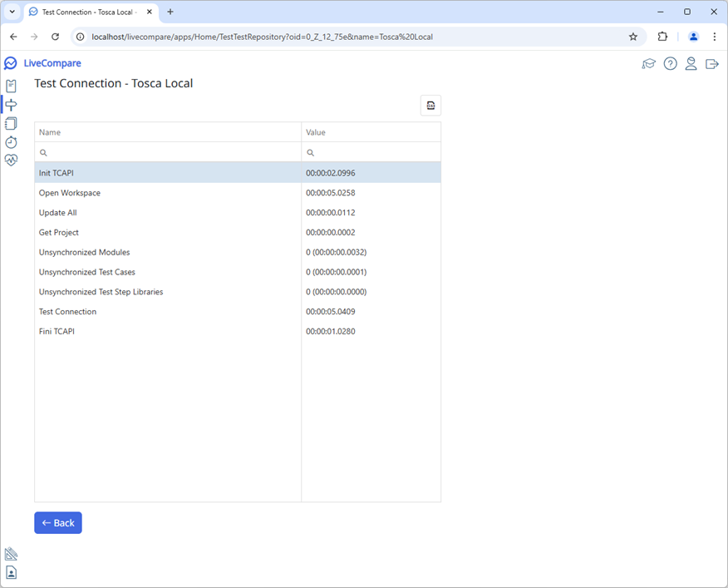Select the ruler-and-pencil icon bottom left
Viewport: 728px width, 588px height.
(x=11, y=553)
